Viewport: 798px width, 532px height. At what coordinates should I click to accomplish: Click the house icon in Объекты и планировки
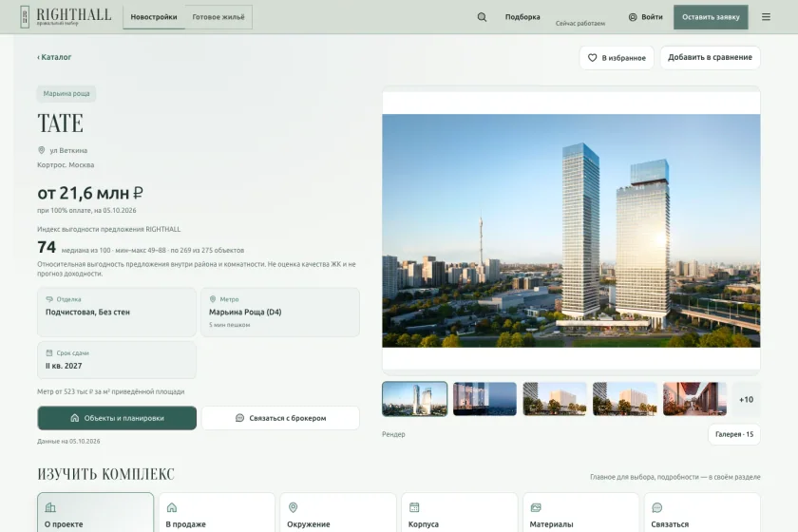coord(75,418)
